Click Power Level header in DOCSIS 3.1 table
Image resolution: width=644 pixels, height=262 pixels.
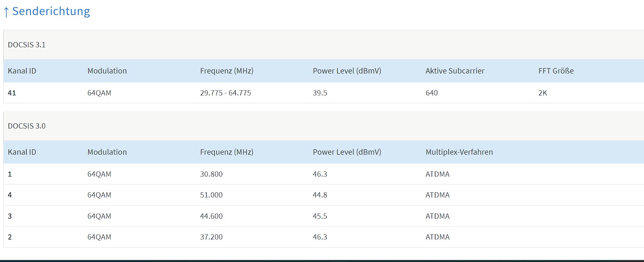(347, 71)
